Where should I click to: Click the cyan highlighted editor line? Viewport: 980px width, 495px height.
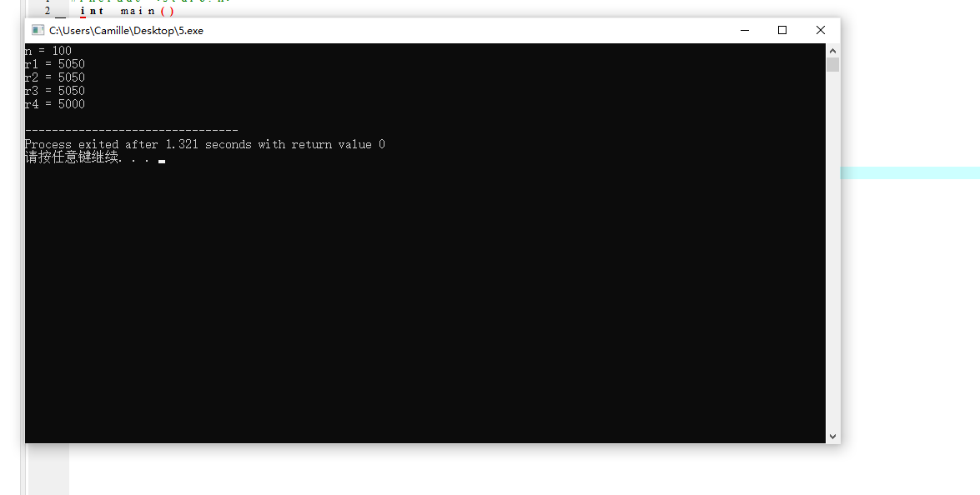pos(910,172)
